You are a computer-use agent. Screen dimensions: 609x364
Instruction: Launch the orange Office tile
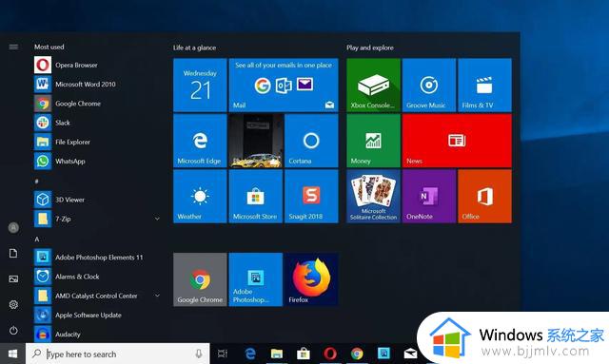click(484, 197)
